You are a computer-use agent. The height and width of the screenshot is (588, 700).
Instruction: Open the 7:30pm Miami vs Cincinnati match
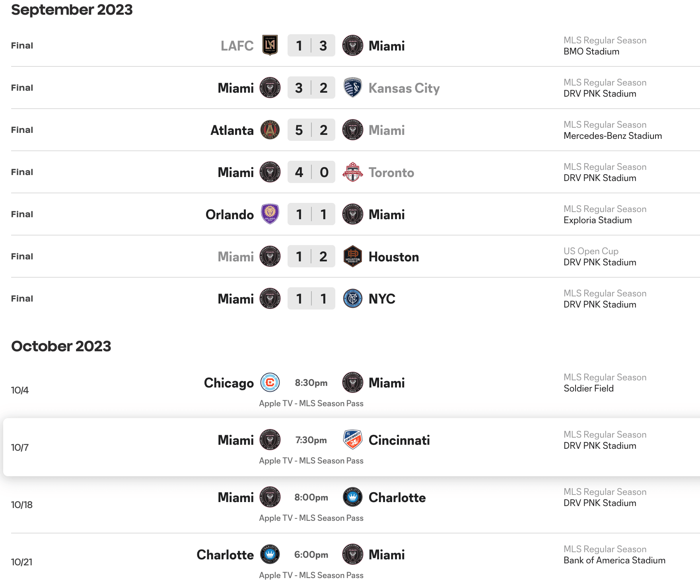click(x=311, y=440)
